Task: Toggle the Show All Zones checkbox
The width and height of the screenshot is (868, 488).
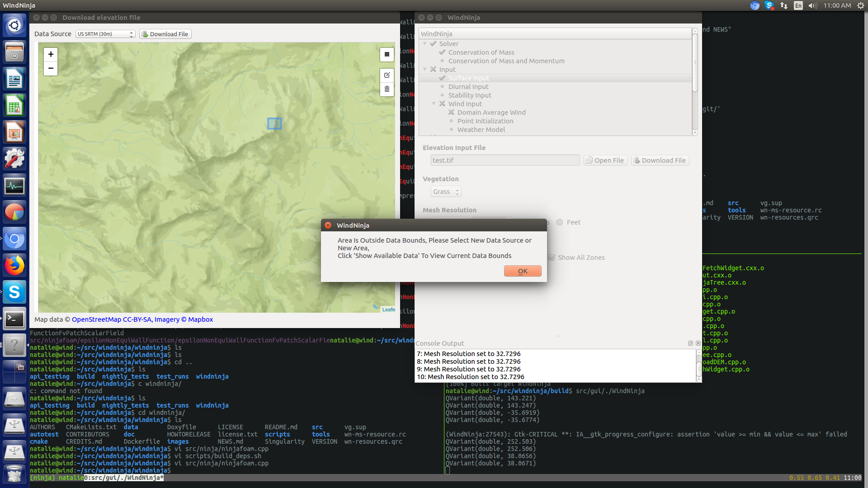Action: tap(552, 257)
